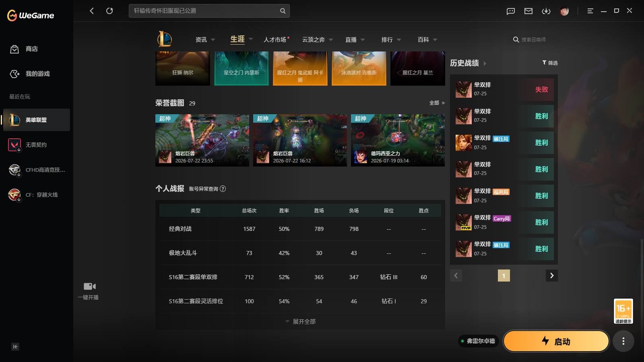Go back with the left arrow icon
644x362 pixels.
pyautogui.click(x=92, y=11)
